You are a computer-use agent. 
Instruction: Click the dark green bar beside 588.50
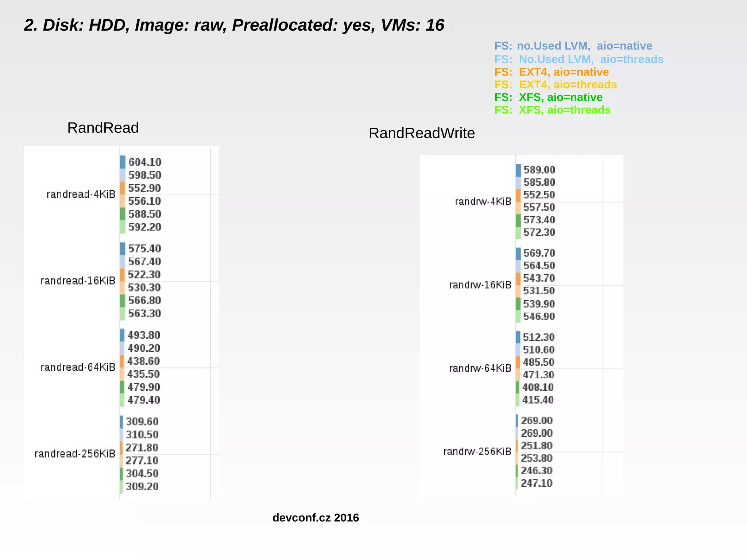point(123,214)
